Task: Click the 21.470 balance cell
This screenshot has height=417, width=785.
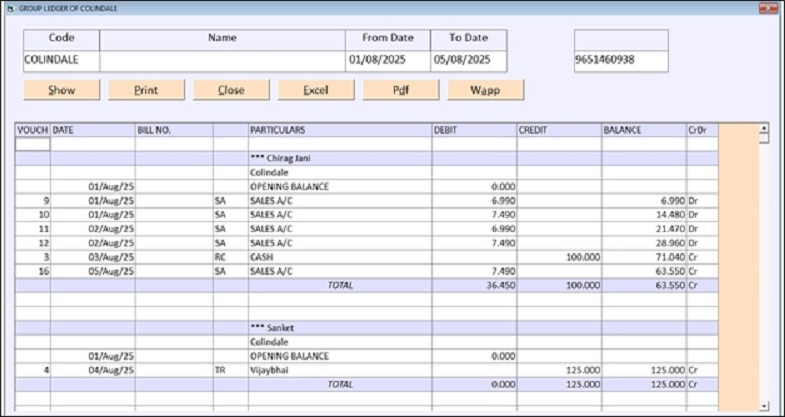Action: tap(644, 229)
